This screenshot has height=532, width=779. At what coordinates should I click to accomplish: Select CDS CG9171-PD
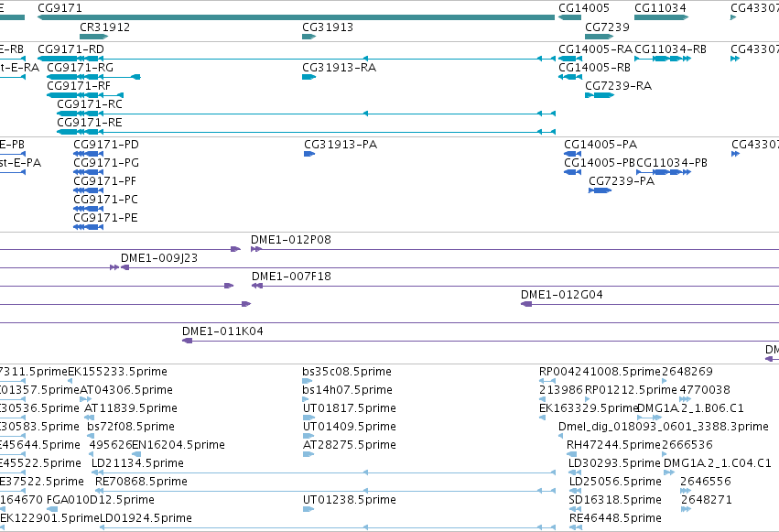tap(88, 154)
